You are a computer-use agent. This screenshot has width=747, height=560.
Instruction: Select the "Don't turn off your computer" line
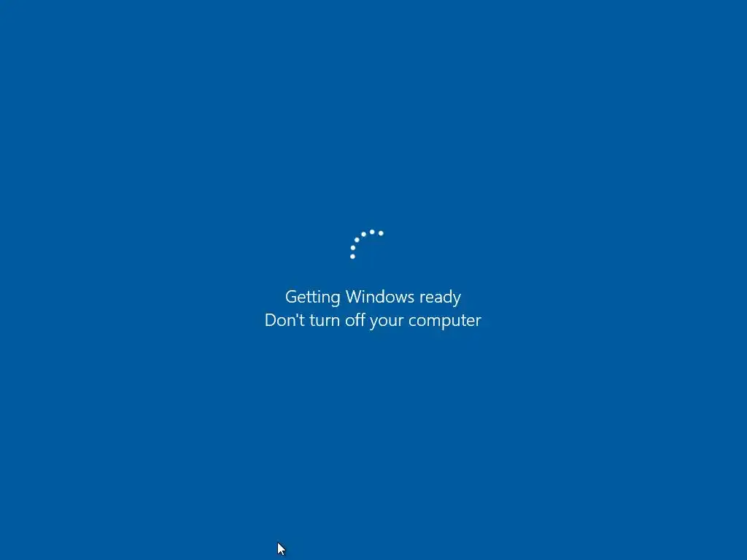click(373, 321)
